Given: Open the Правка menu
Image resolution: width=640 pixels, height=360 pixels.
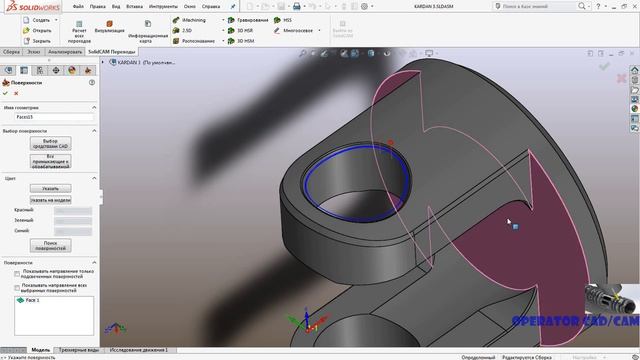Looking at the screenshot, I should [98, 7].
